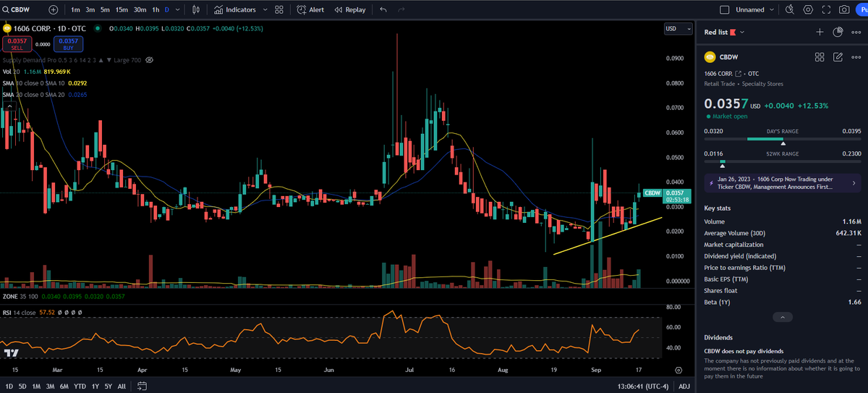This screenshot has height=393, width=868.
Task: Click the red SELL 0.0357 button
Action: 16,44
